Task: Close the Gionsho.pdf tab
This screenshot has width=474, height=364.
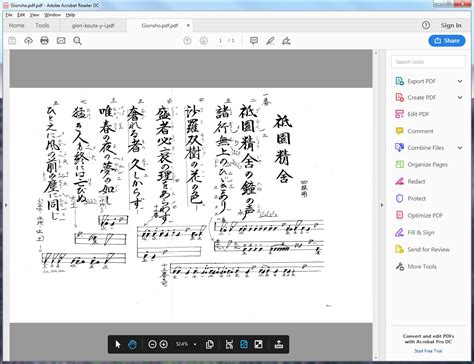Action: [x=188, y=25]
